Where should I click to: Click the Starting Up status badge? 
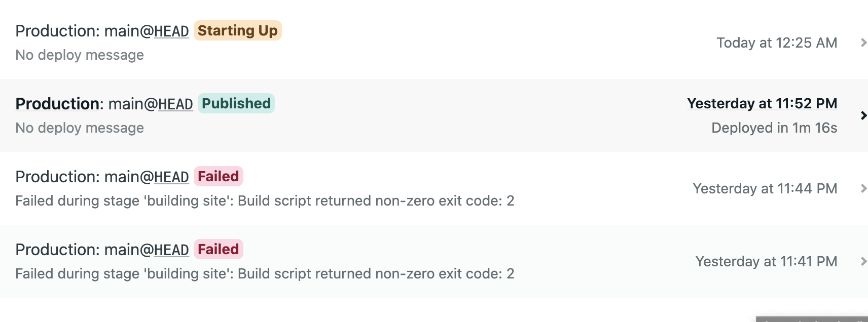click(x=237, y=30)
